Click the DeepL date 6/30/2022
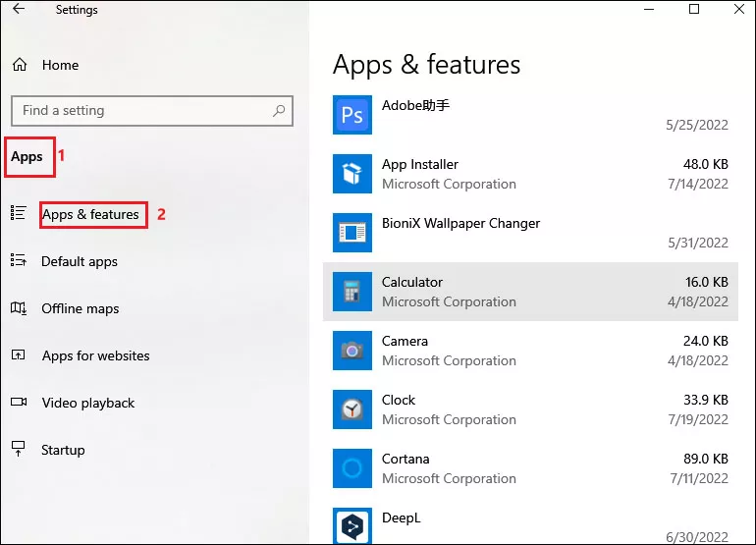 pos(697,537)
